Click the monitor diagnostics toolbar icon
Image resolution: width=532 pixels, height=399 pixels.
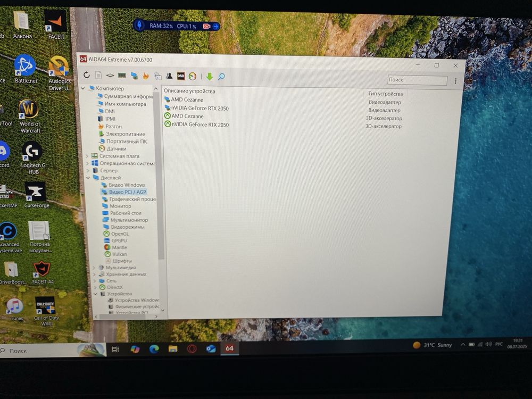point(134,76)
